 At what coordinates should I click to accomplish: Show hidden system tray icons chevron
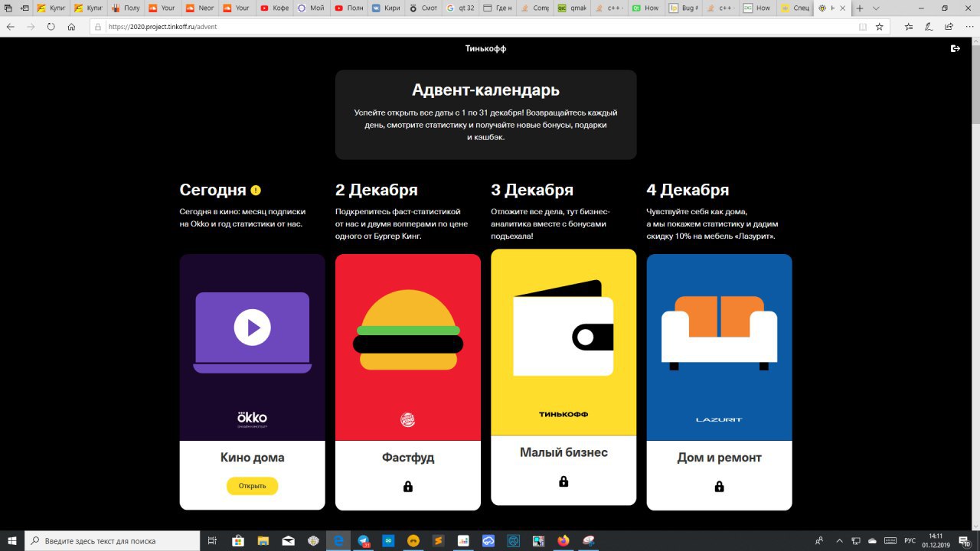point(839,540)
